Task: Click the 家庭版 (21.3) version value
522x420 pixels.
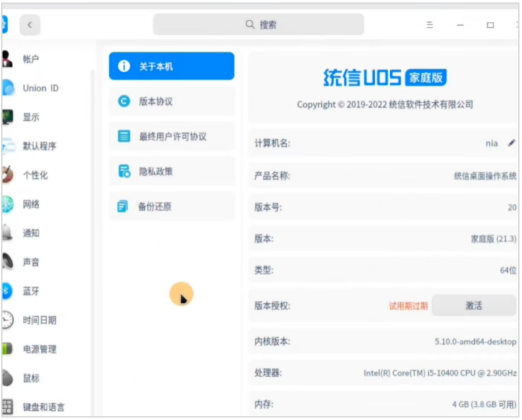Action: pyautogui.click(x=493, y=239)
